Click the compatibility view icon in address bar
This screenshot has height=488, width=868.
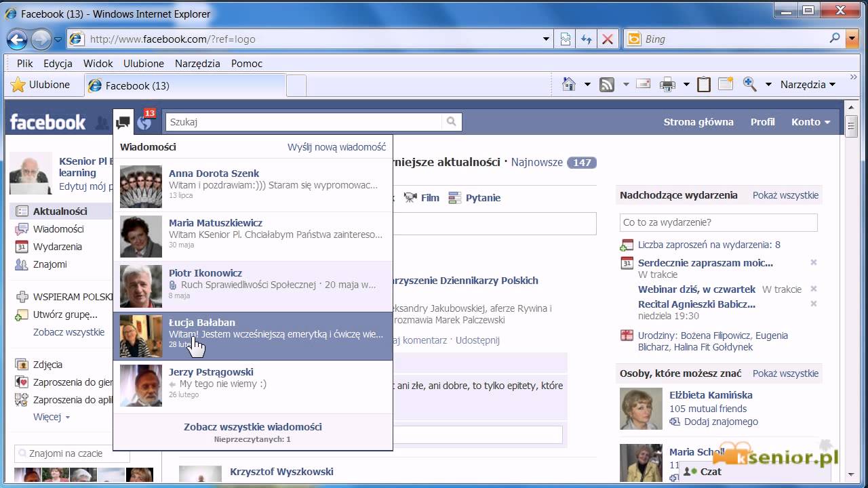click(566, 39)
